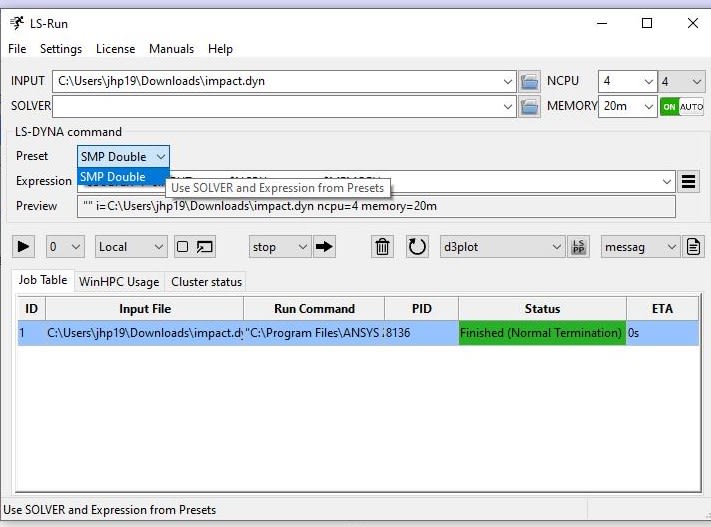The width and height of the screenshot is (711, 527).
Task: Click the checkbox icon next to Local
Action: click(182, 247)
